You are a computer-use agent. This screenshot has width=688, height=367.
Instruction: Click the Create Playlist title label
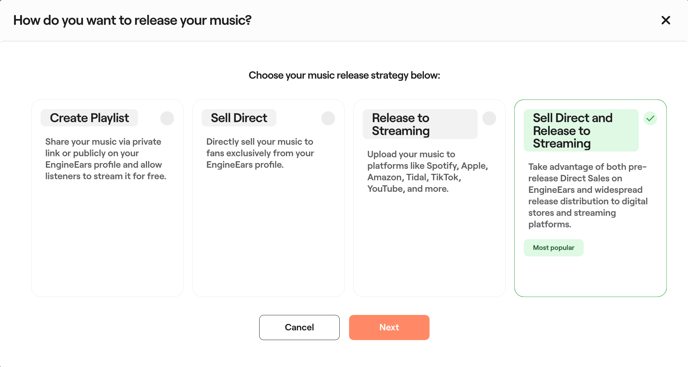(89, 118)
